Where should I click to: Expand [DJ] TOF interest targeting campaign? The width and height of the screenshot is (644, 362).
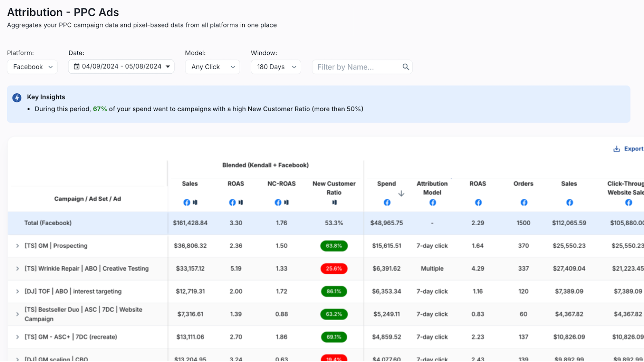click(x=17, y=292)
